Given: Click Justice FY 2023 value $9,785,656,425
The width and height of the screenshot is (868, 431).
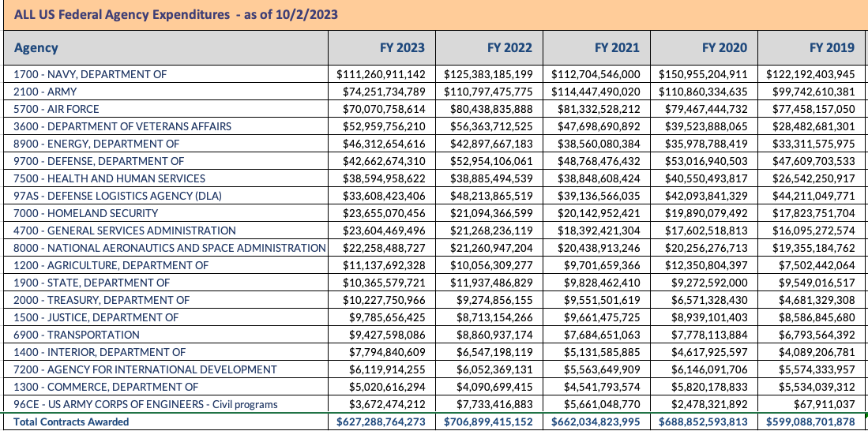Looking at the screenshot, I should click(x=388, y=317).
